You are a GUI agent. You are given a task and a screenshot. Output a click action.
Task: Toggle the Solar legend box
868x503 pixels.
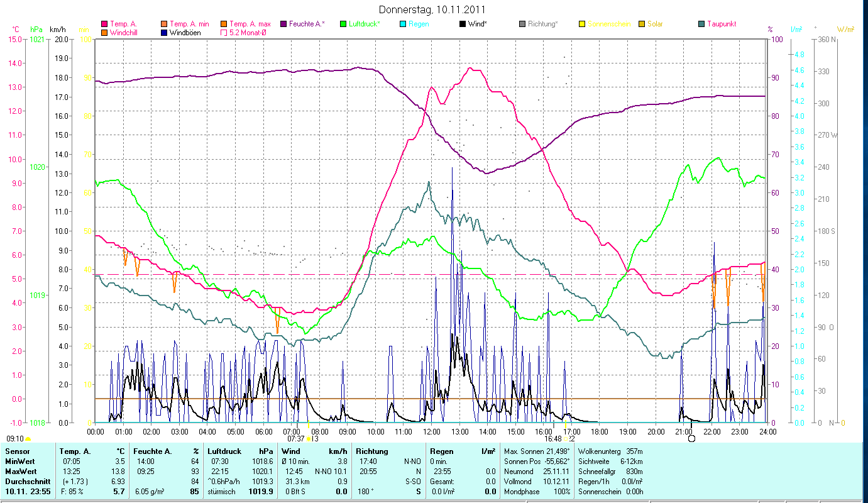point(642,24)
